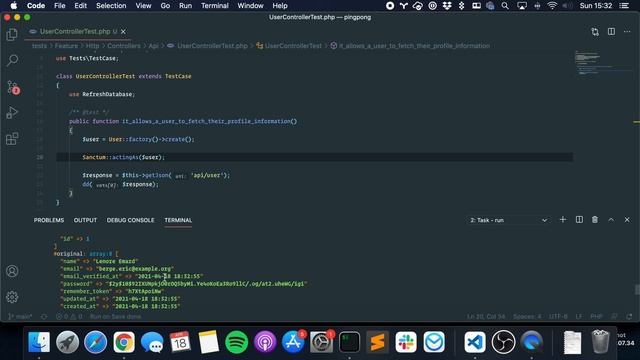Click 'Controllers' in the breadcrumb path

click(124, 46)
